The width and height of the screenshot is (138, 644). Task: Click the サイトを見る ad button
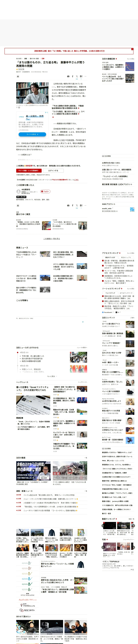(32, 134)
